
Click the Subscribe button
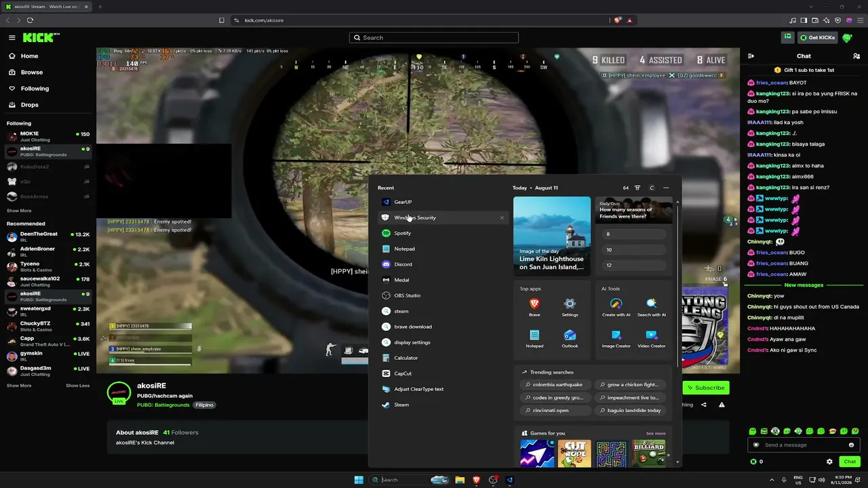706,388
